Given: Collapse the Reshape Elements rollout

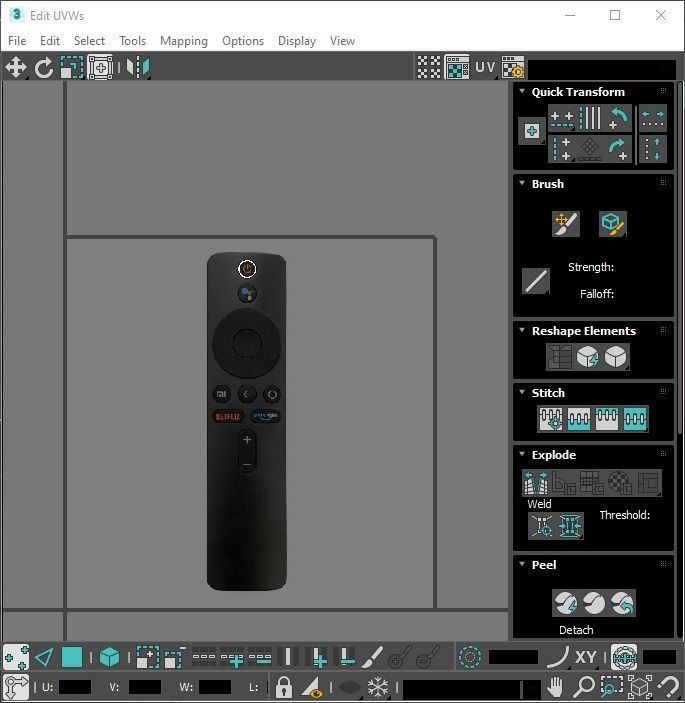Looking at the screenshot, I should (522, 330).
